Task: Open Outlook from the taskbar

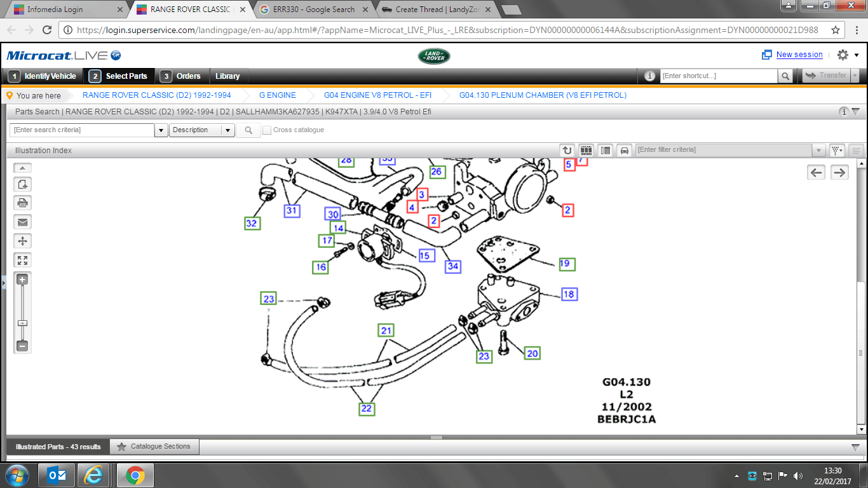Action: [56, 475]
